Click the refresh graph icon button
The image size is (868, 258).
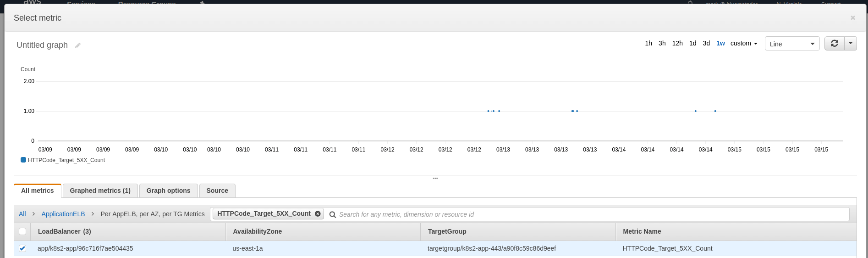[x=834, y=43]
